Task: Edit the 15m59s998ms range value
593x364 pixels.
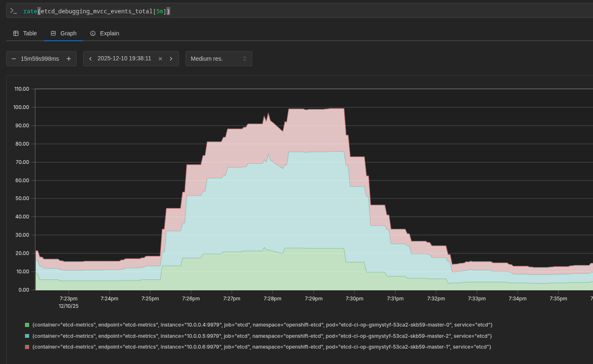Action: 40,59
